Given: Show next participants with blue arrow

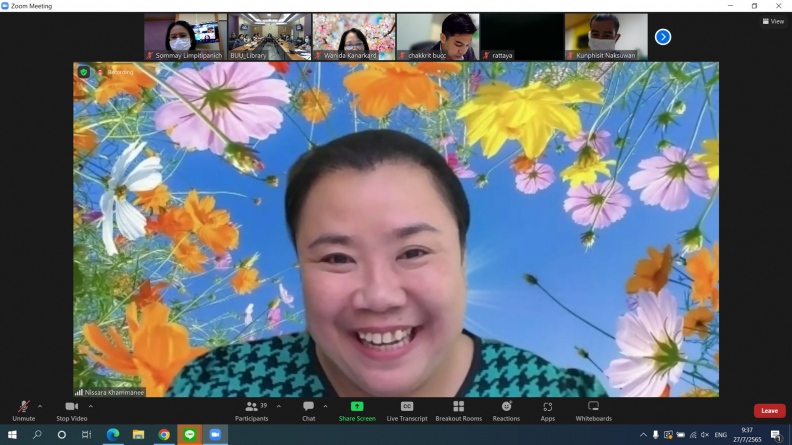Looking at the screenshot, I should coord(662,37).
